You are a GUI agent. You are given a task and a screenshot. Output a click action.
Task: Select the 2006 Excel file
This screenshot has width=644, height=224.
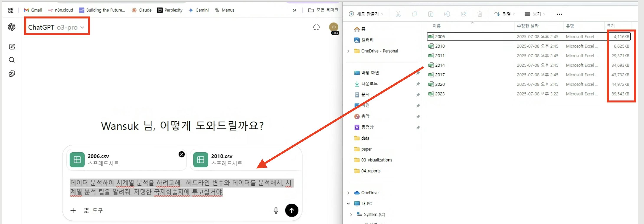tap(528, 36)
